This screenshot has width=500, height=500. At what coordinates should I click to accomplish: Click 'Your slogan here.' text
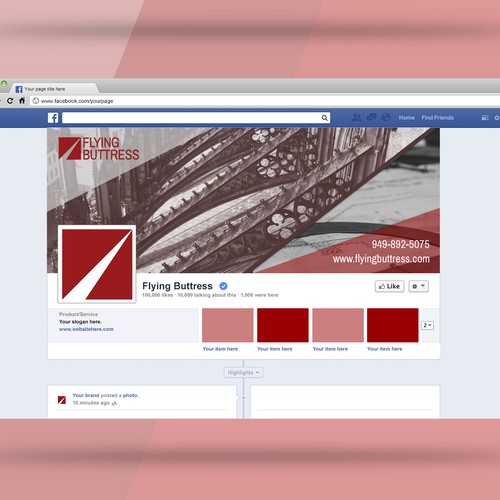[x=80, y=322]
